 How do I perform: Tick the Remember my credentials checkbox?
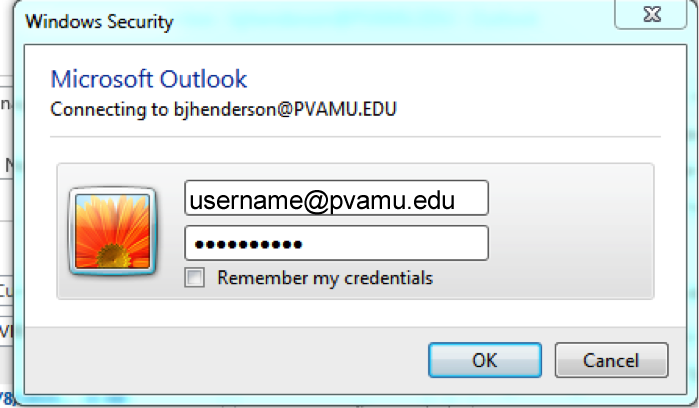[195, 277]
